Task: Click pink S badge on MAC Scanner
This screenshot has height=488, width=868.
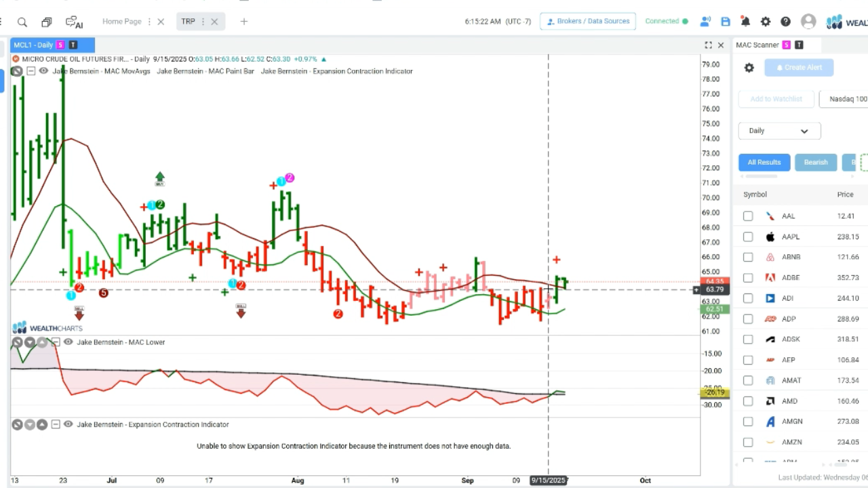Action: [787, 45]
